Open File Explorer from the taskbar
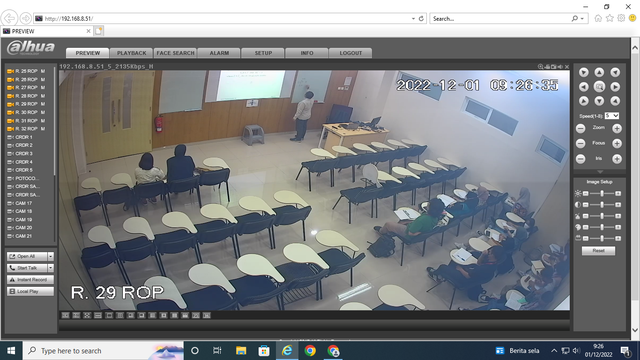This screenshot has width=640, height=360. click(x=241, y=351)
